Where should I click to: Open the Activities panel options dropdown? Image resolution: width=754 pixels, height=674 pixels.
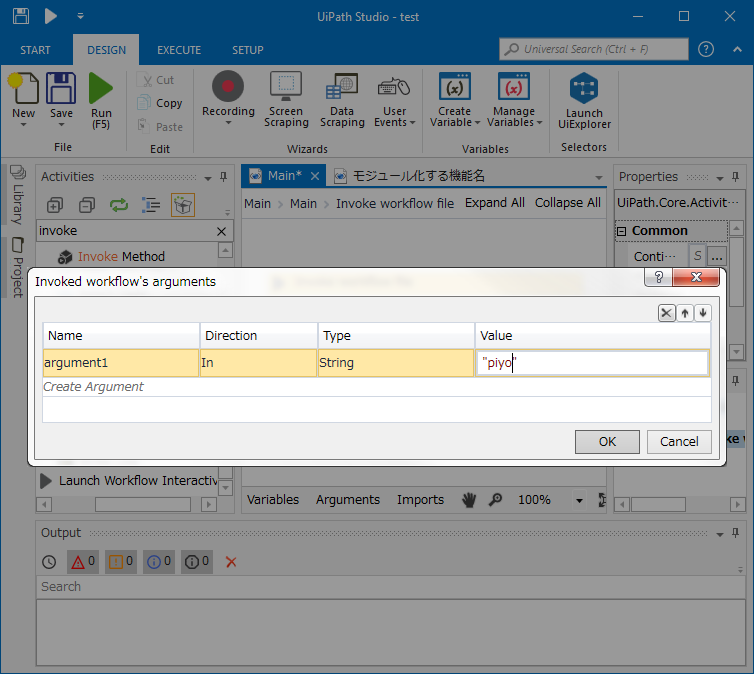(x=208, y=178)
